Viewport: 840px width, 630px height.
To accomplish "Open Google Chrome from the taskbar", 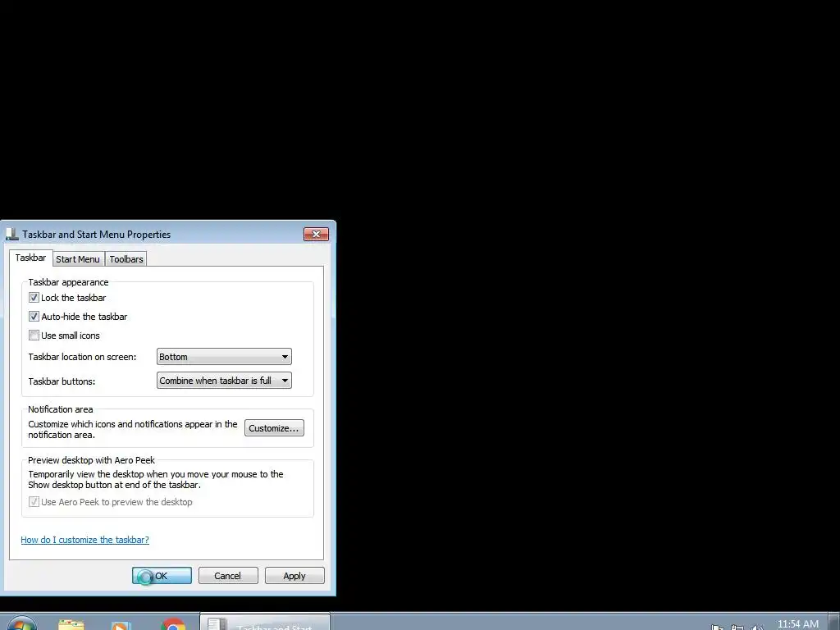I will coord(173,625).
